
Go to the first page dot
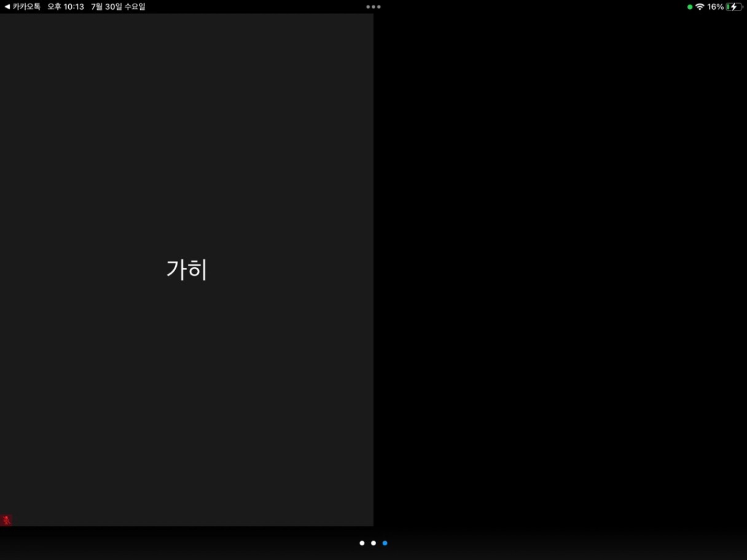pyautogui.click(x=362, y=543)
